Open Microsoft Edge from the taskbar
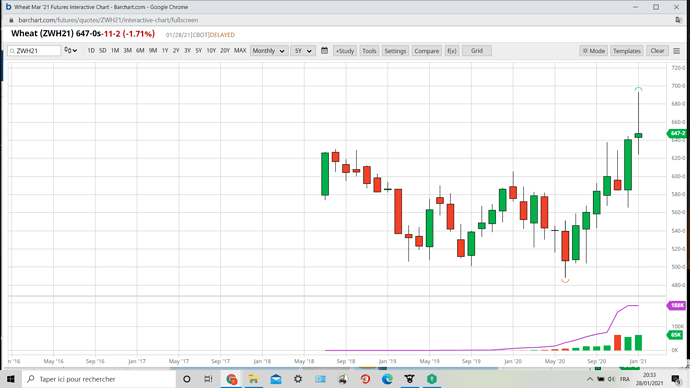Screen dimensions: 690x388 click(x=387, y=379)
